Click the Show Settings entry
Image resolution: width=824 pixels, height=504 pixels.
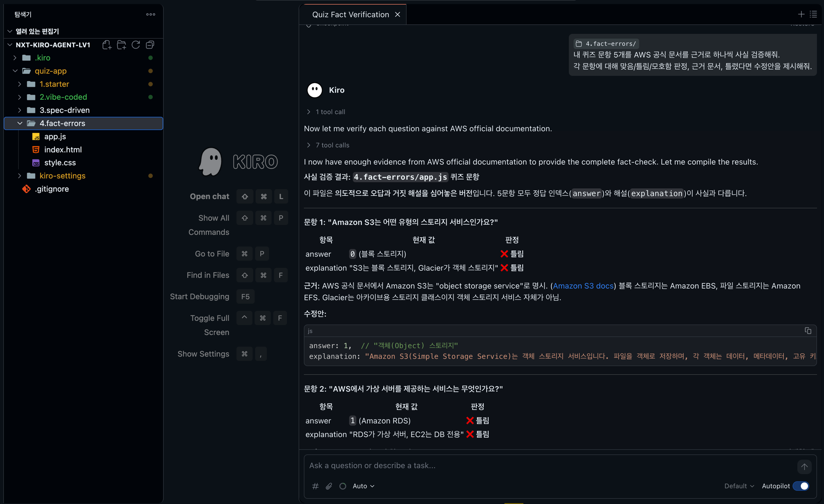[x=203, y=354]
